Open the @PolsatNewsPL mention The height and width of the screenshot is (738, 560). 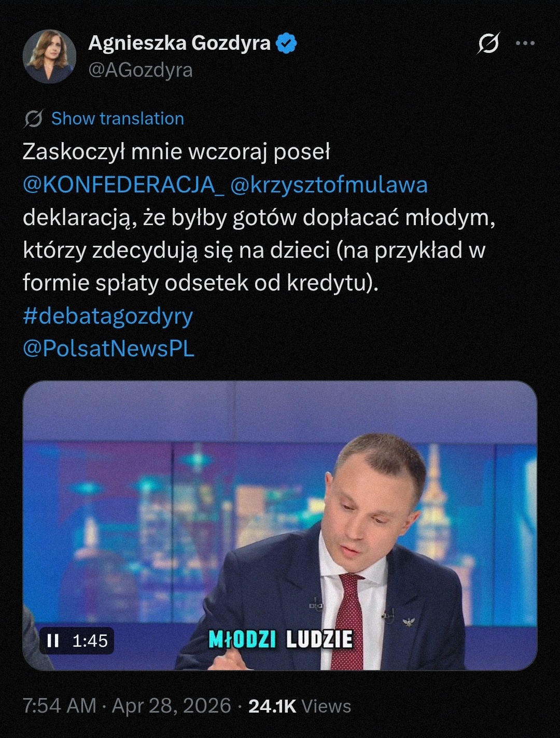(108, 349)
